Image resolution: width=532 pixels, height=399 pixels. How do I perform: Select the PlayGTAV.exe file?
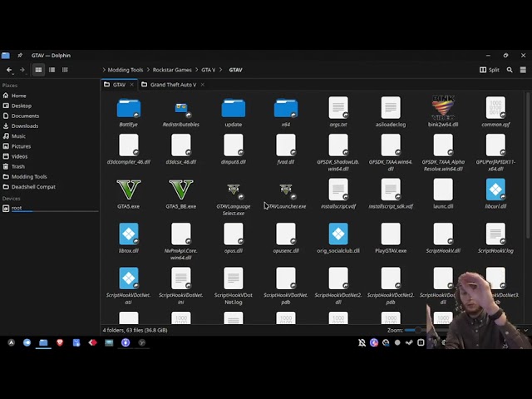391,239
